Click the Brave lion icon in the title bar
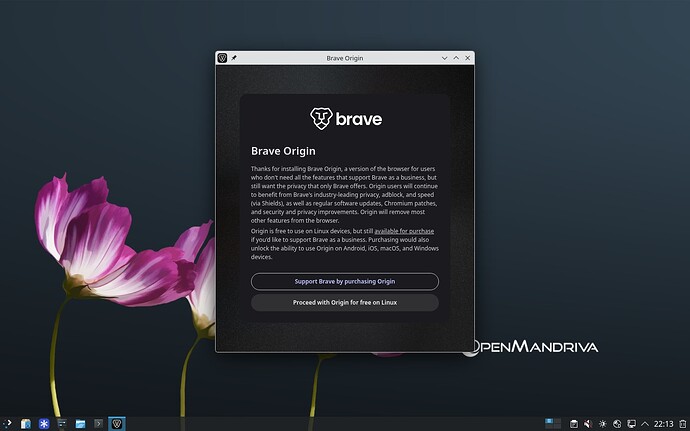Image resolution: width=690 pixels, height=431 pixels. pyautogui.click(x=222, y=58)
